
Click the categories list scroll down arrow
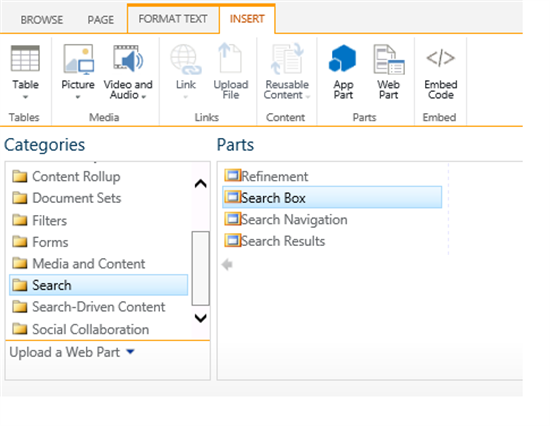point(201,318)
